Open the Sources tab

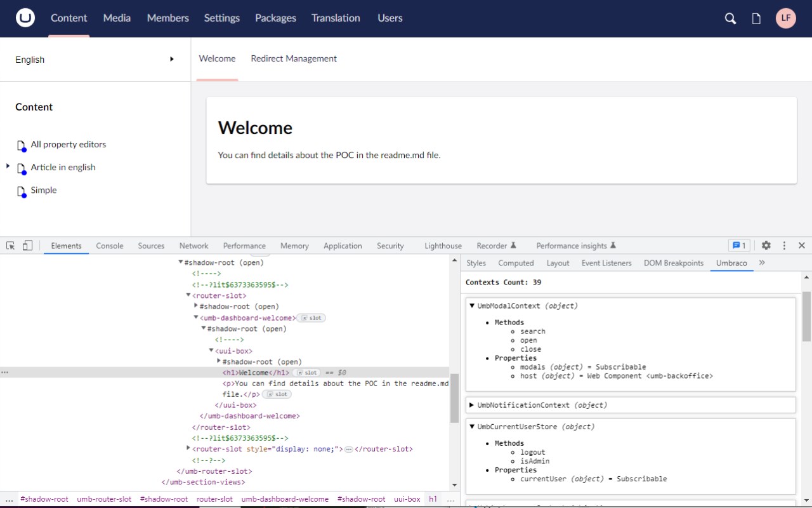151,246
